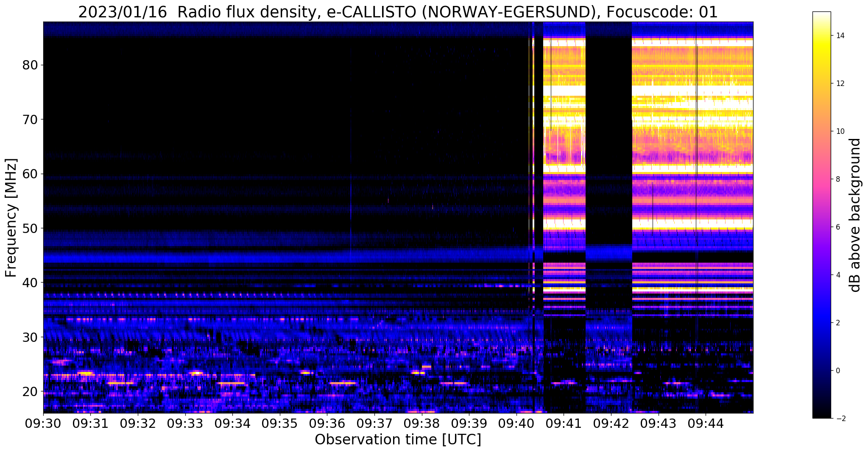This screenshot has height=452, width=868.
Task: Select the 09:38 time tick label
Action: coord(422,423)
